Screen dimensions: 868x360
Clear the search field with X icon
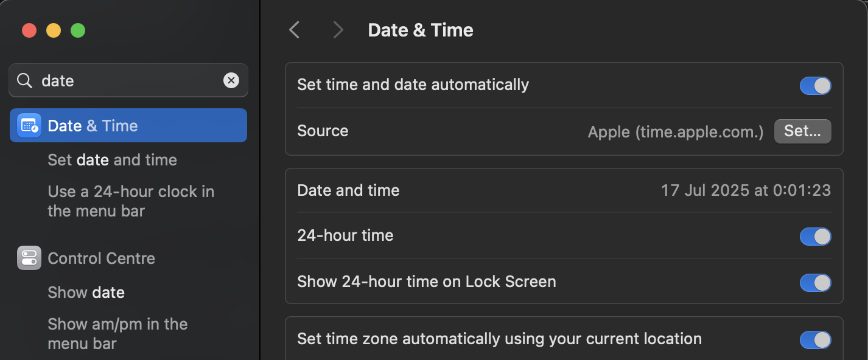(x=231, y=80)
